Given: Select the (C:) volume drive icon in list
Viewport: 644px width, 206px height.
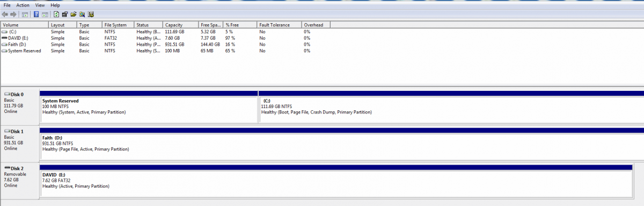Looking at the screenshot, I should pos(4,32).
